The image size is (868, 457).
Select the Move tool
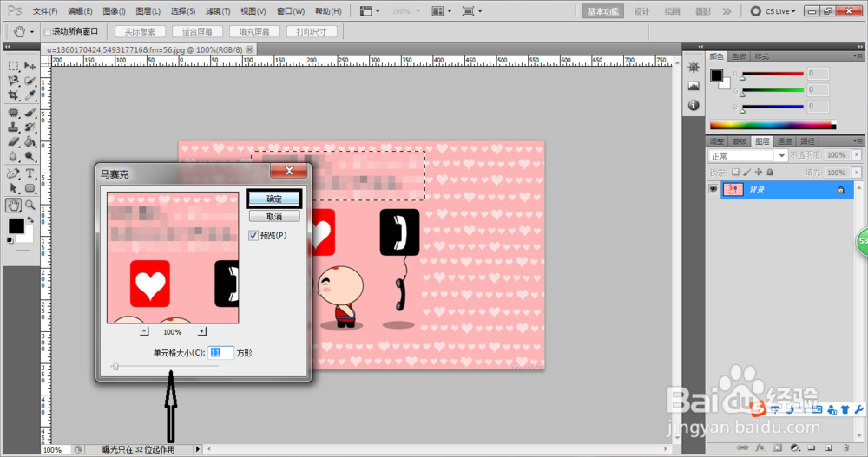tap(30, 66)
